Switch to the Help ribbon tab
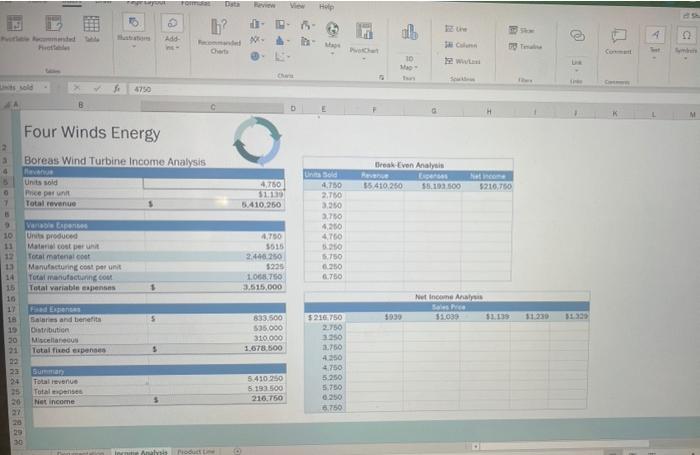 pyautogui.click(x=326, y=7)
